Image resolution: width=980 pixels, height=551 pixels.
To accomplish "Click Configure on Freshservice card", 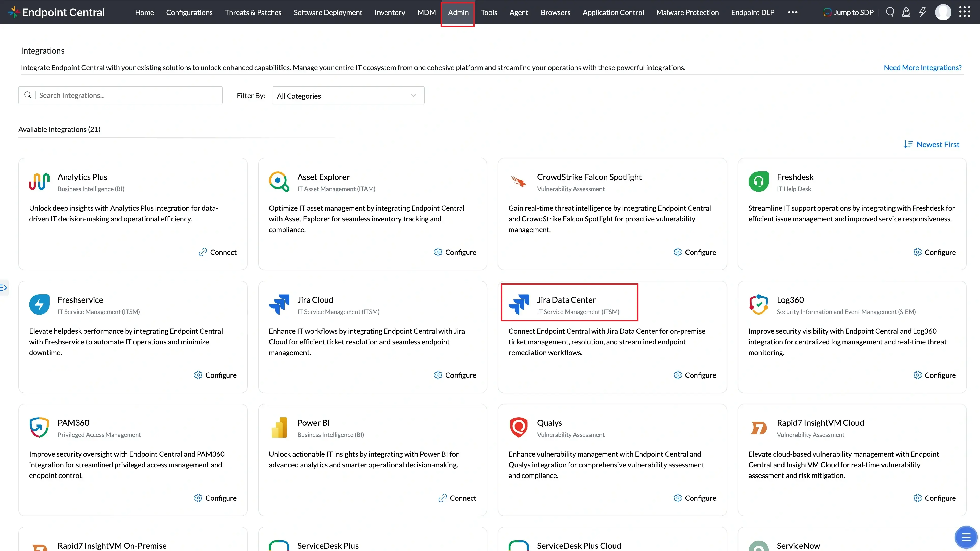I will pos(215,375).
